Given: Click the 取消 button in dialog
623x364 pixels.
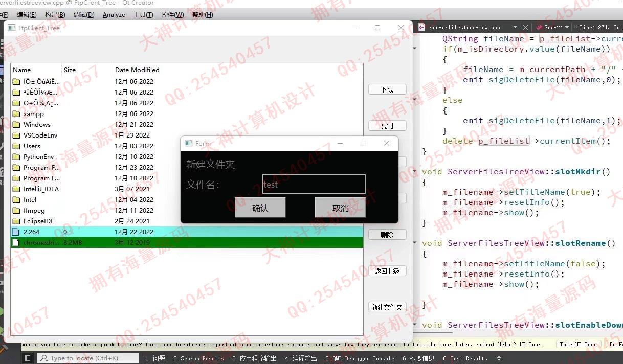Looking at the screenshot, I should pos(340,208).
